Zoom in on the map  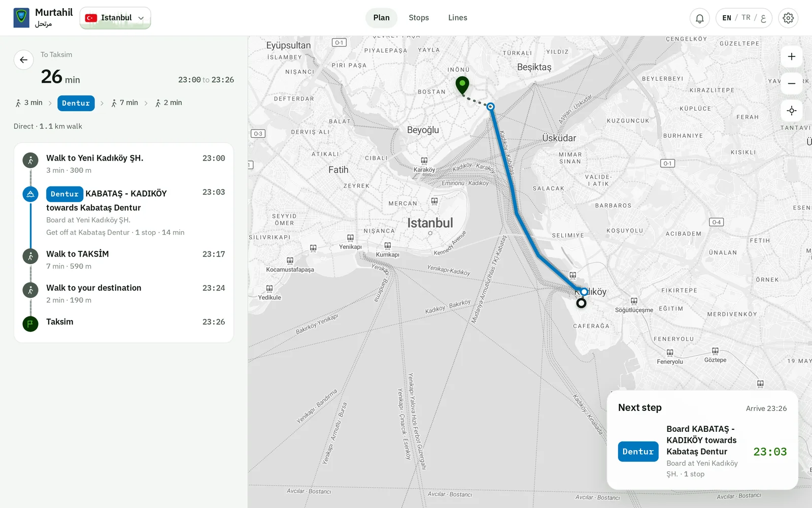coord(792,57)
